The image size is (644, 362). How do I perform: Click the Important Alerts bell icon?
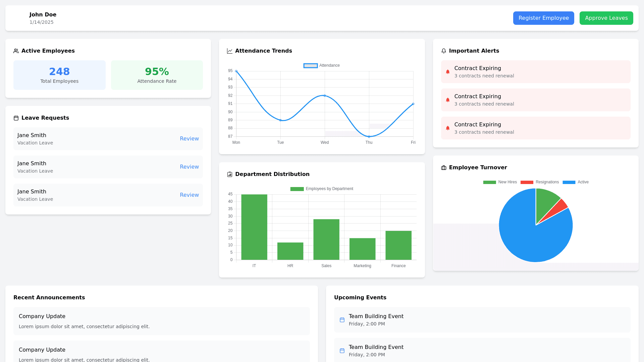point(444,51)
